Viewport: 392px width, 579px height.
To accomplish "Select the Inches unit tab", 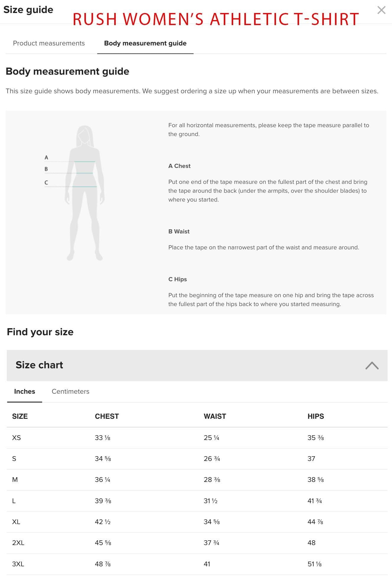I will [24, 392].
